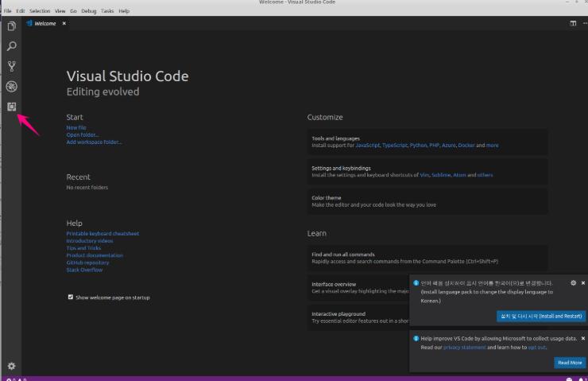Open the View menu
This screenshot has width=588, height=381.
tap(60, 11)
